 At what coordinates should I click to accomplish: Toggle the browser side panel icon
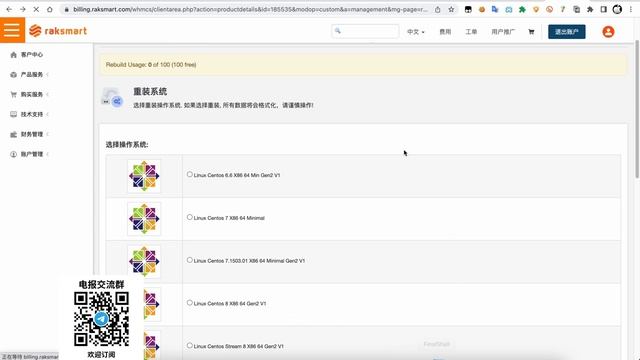point(604,9)
